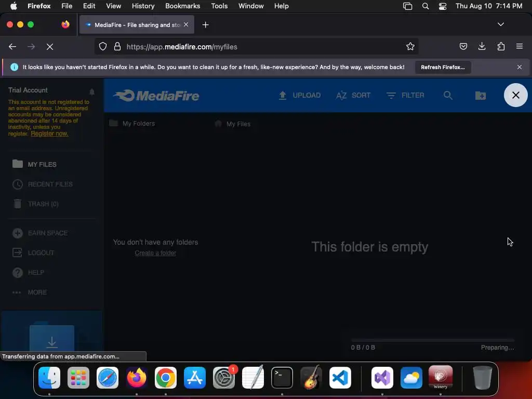Open a new tab with plus button
The width and height of the screenshot is (532, 399).
pyautogui.click(x=205, y=25)
